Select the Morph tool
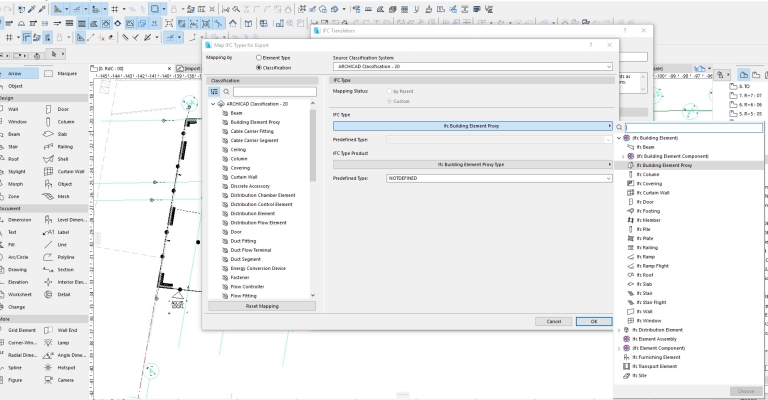 coord(15,184)
